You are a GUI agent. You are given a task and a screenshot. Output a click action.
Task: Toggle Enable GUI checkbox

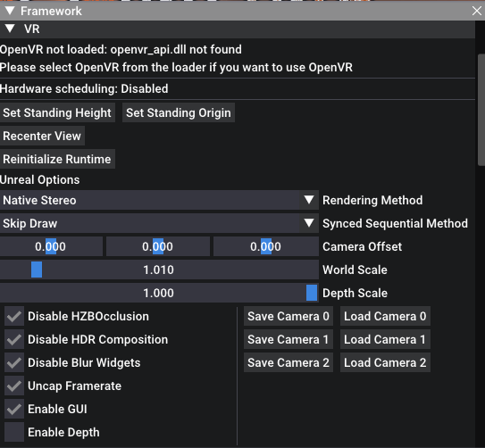pyautogui.click(x=14, y=409)
